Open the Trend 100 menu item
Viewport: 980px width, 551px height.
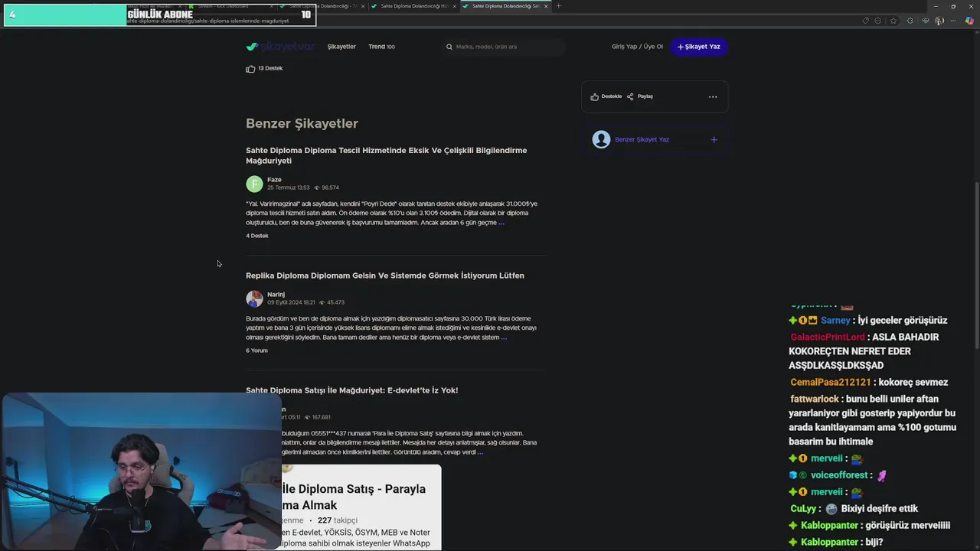(381, 47)
